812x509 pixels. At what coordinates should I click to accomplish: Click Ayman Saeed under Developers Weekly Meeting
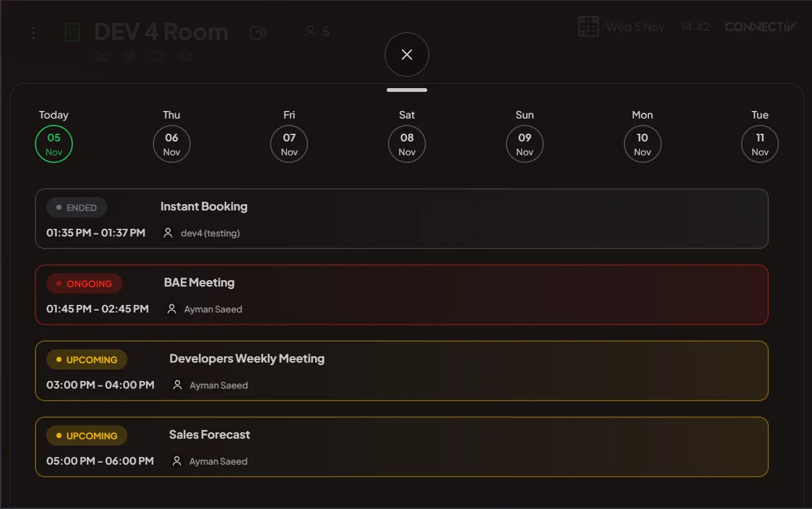pyautogui.click(x=219, y=385)
